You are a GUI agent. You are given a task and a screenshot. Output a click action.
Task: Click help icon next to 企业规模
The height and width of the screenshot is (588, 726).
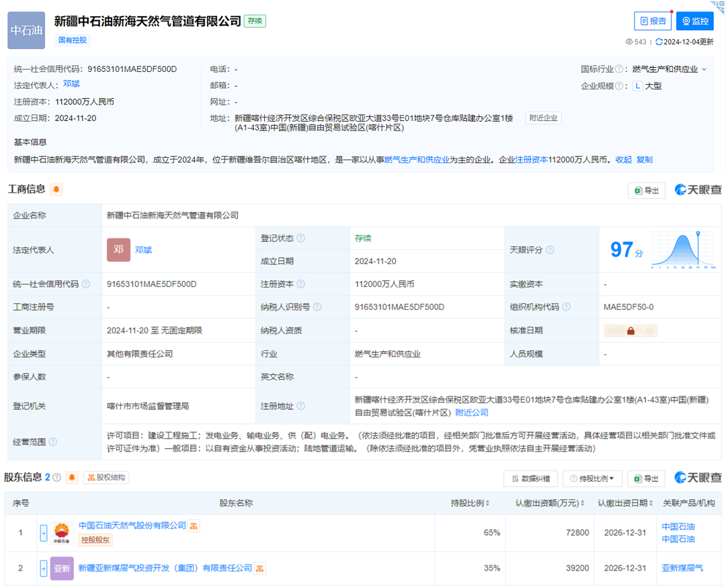618,85
